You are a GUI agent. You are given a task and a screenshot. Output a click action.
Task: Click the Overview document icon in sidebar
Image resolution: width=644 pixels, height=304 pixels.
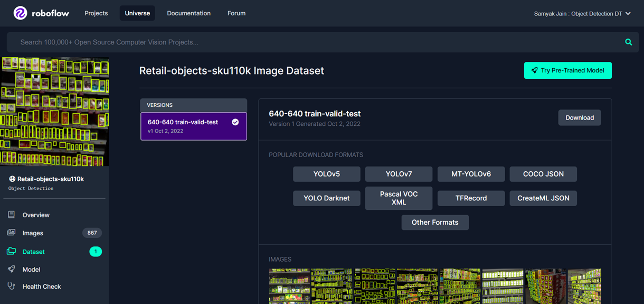(11, 215)
